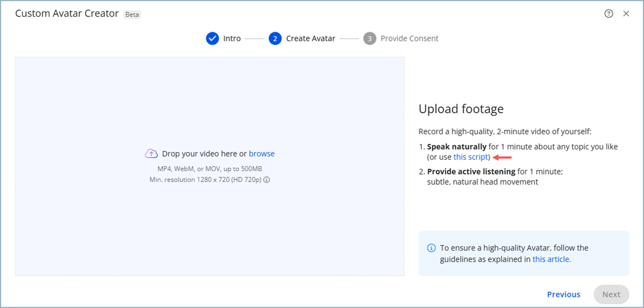
Task: Close the Custom Avatar Creator dialog
Action: click(626, 14)
